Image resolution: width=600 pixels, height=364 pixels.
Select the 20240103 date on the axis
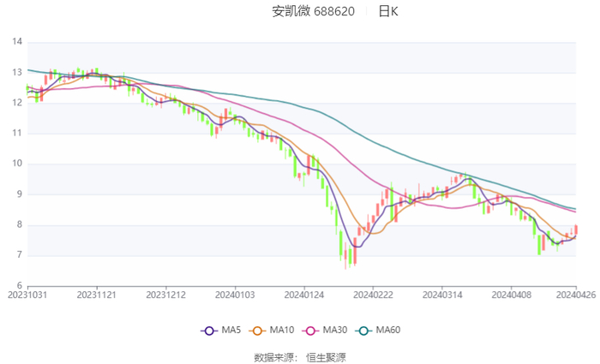tap(234, 294)
